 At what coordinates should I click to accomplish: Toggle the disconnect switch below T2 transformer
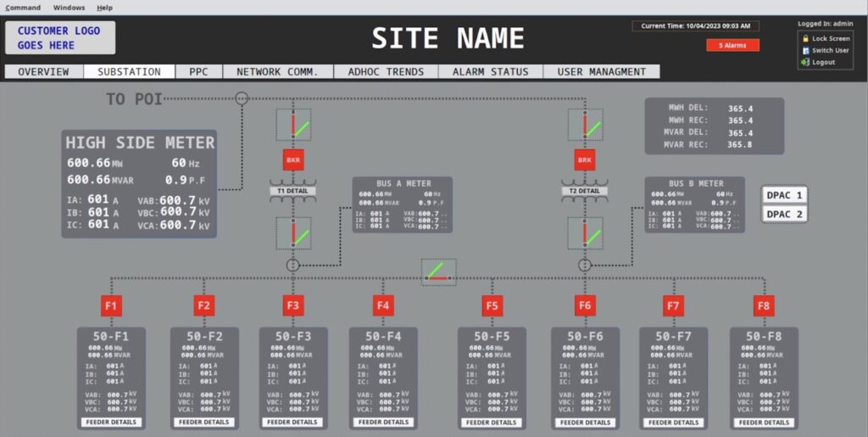click(x=585, y=233)
